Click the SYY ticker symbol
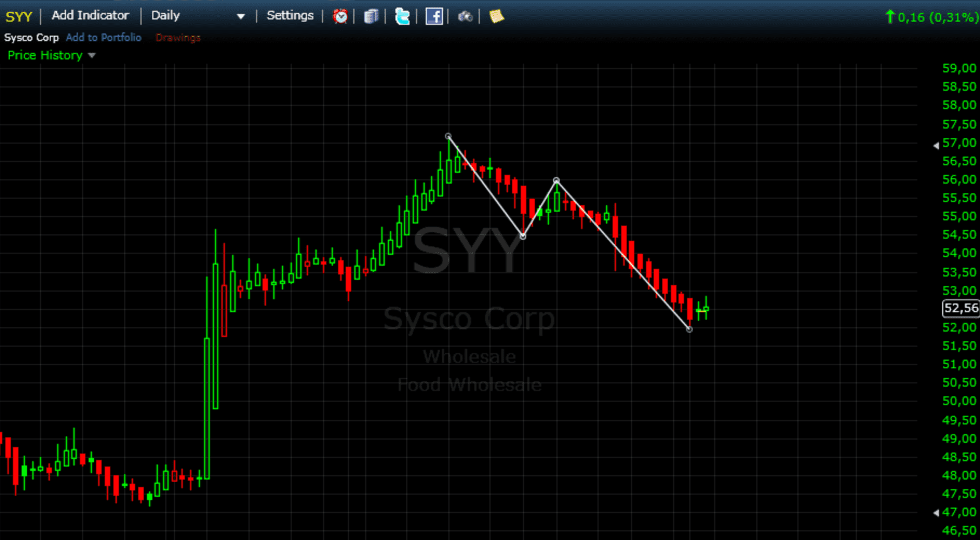Image resolution: width=980 pixels, height=540 pixels. coord(19,16)
